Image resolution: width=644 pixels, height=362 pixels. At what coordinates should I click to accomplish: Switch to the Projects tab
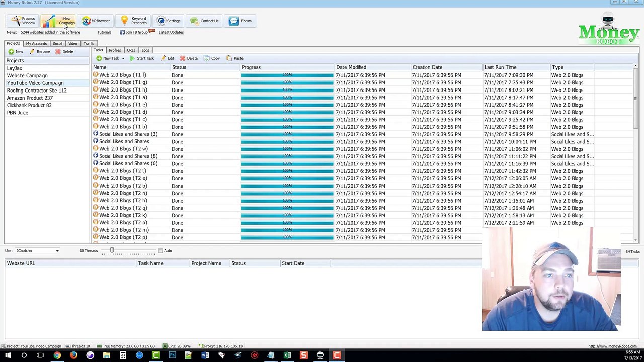click(13, 44)
